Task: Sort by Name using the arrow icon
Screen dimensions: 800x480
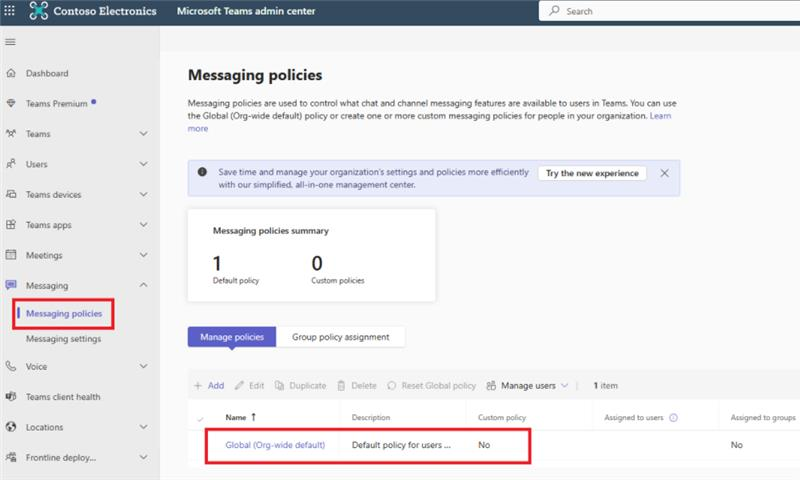Action: pos(254,417)
